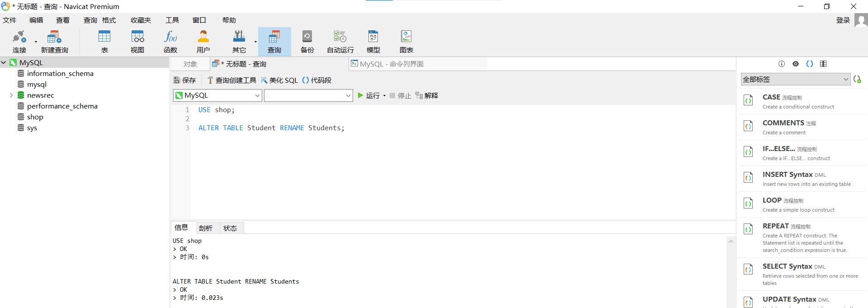
Task: Select the performance_schema database
Action: tap(62, 106)
